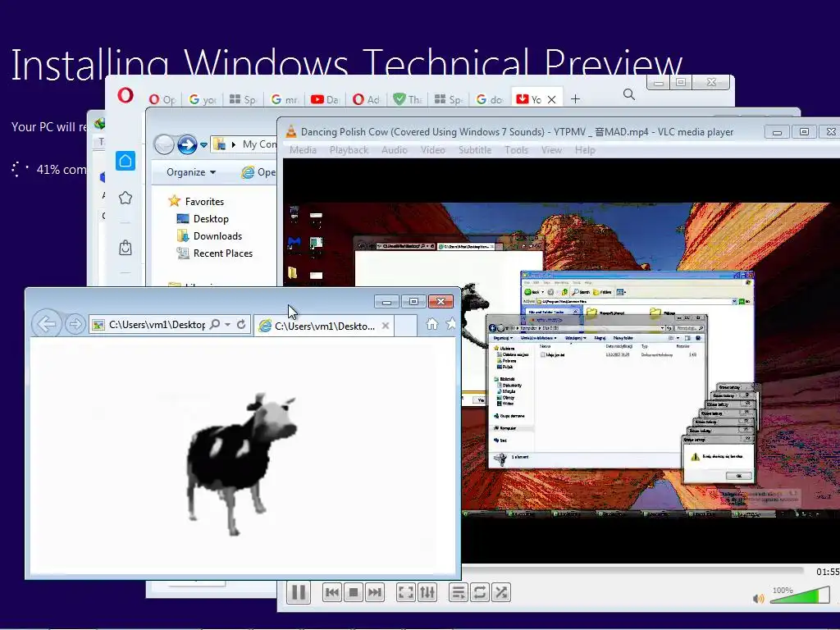Click the VLC playback seek bar
The height and width of the screenshot is (630, 840).
click(632, 572)
